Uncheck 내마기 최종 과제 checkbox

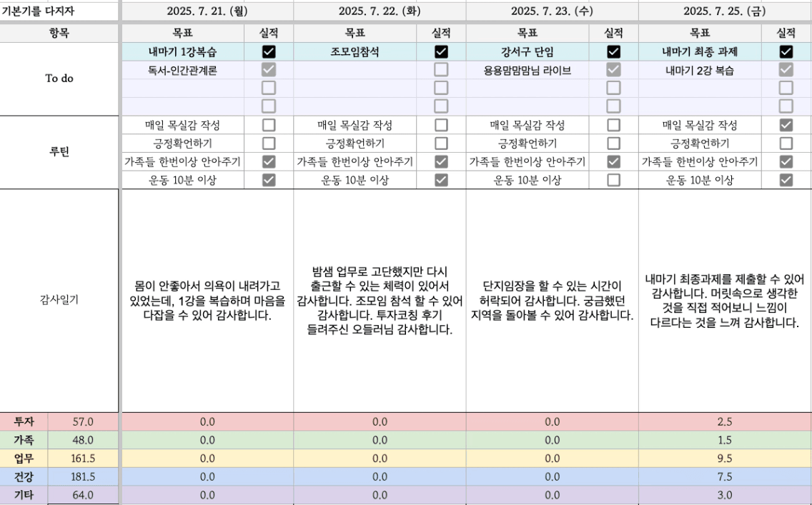[786, 51]
